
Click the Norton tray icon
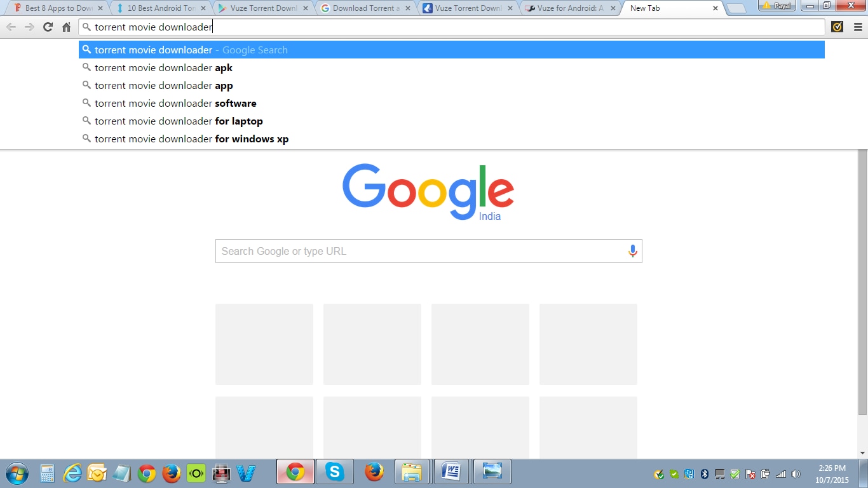(659, 474)
